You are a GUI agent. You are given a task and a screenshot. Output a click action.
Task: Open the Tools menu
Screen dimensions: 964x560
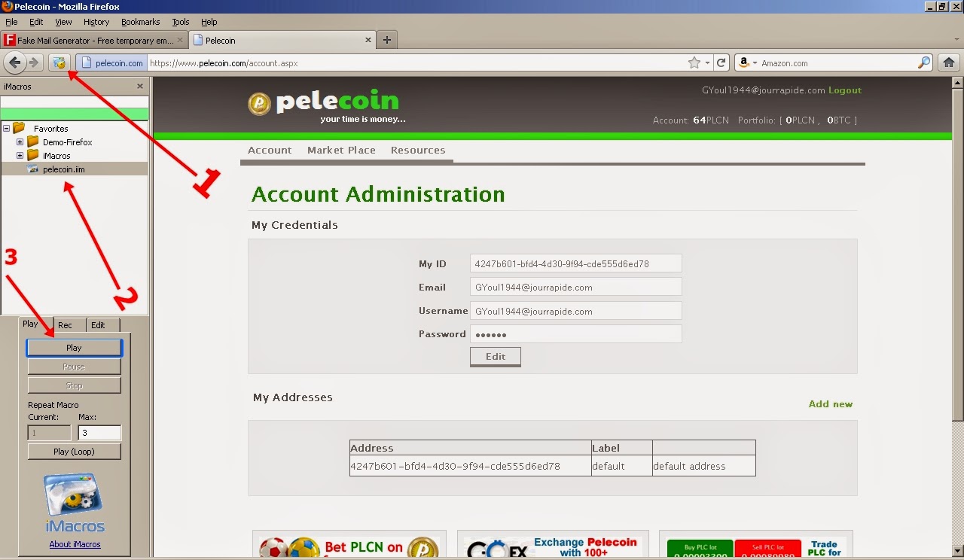click(181, 22)
